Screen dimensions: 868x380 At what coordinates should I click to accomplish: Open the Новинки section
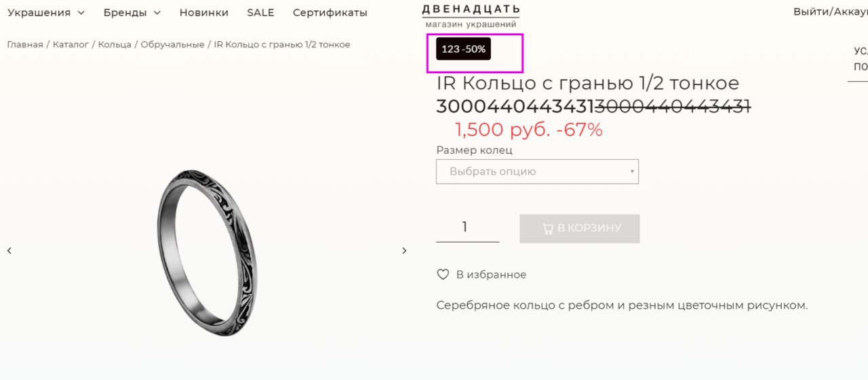point(204,13)
